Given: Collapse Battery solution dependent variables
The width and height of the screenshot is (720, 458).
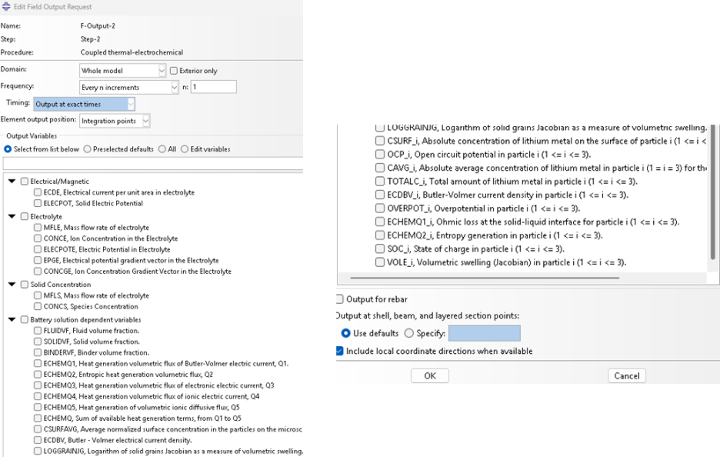Looking at the screenshot, I should 12,319.
